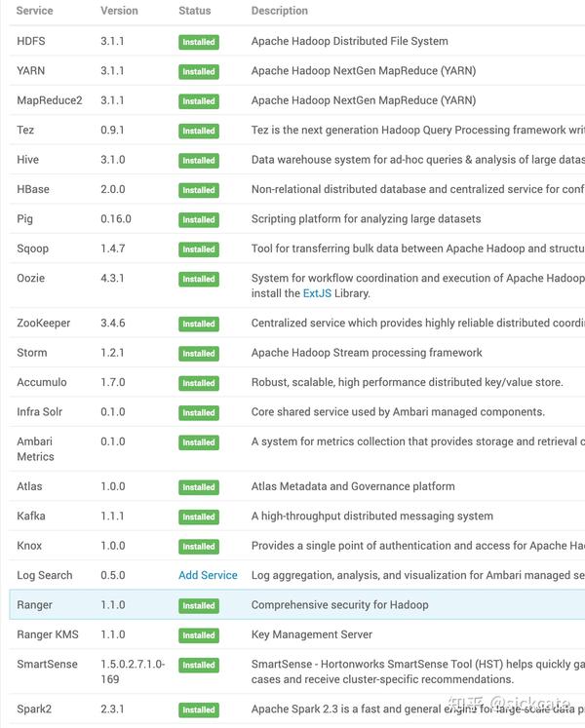This screenshot has width=585, height=728.
Task: Select the Accumulo service name
Action: (42, 383)
